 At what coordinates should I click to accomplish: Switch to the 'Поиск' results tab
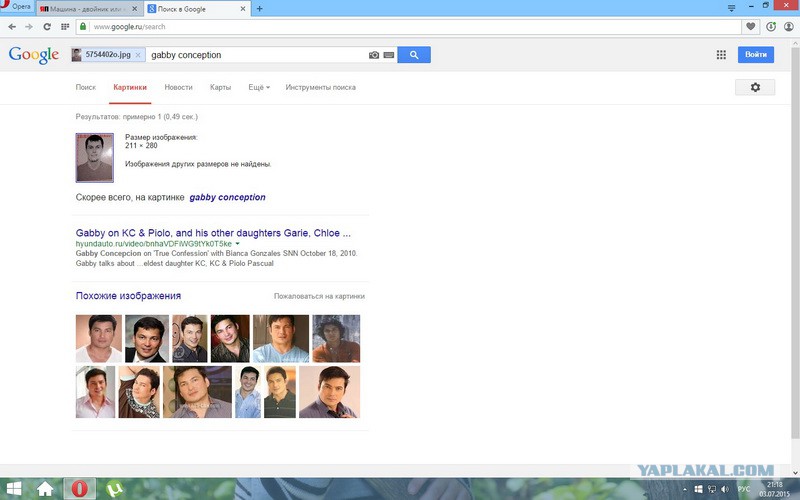coord(86,87)
